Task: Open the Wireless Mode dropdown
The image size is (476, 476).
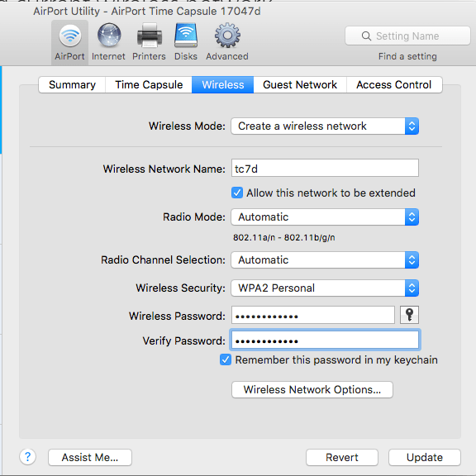Action: pos(325,126)
